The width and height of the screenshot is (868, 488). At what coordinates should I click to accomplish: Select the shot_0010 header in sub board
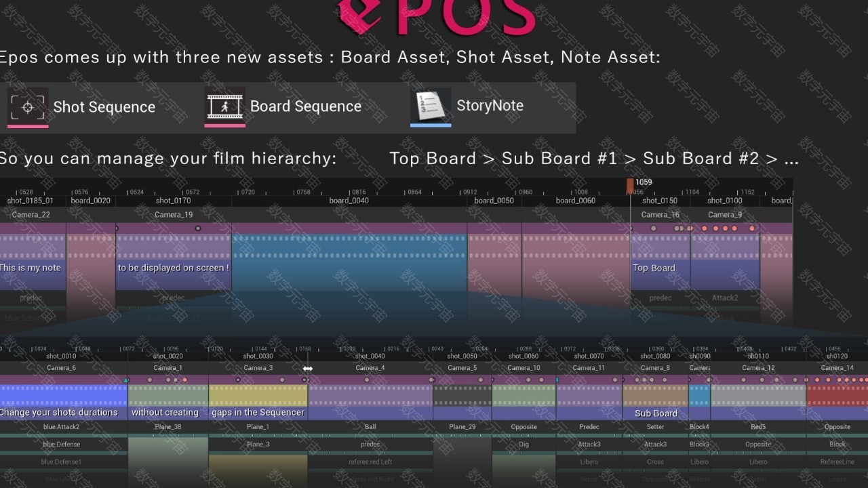coord(61,356)
